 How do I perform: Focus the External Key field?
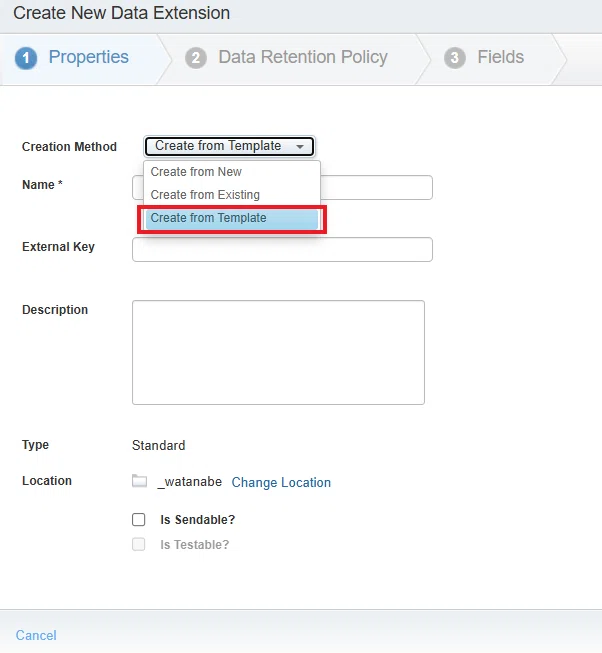(x=282, y=249)
